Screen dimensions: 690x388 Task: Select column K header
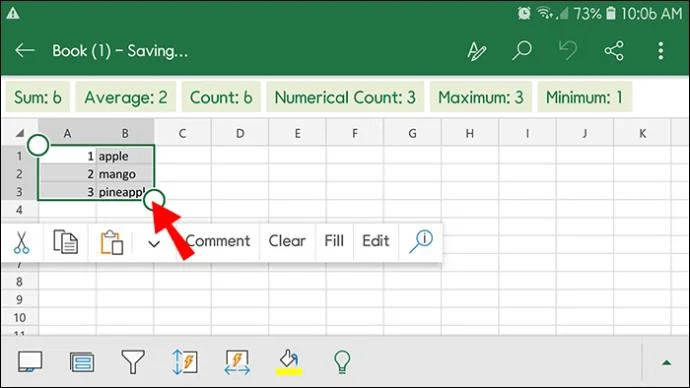[642, 133]
